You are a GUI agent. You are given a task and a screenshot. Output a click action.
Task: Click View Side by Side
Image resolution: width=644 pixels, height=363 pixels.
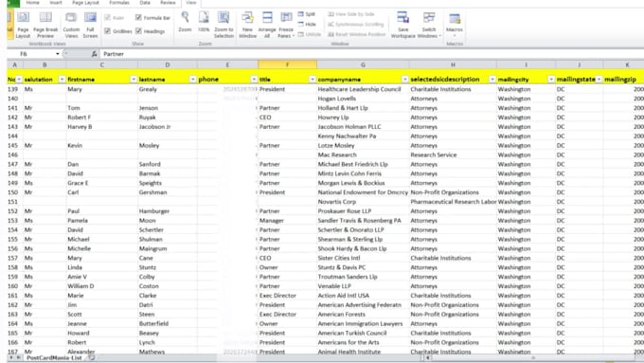tap(351, 14)
